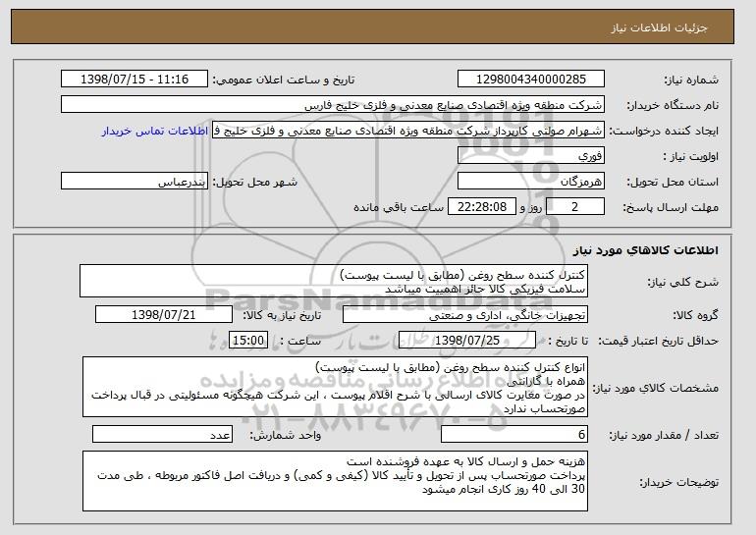Viewport: 756px width, 535px height.
Task: Click the تعداد / مقدار مورد نیاز label
Action: (664, 435)
